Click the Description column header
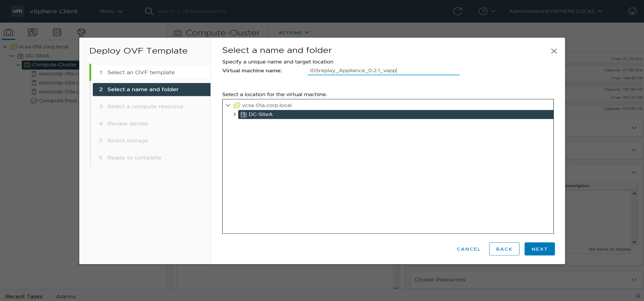This screenshot has height=301, width=644. [577, 186]
